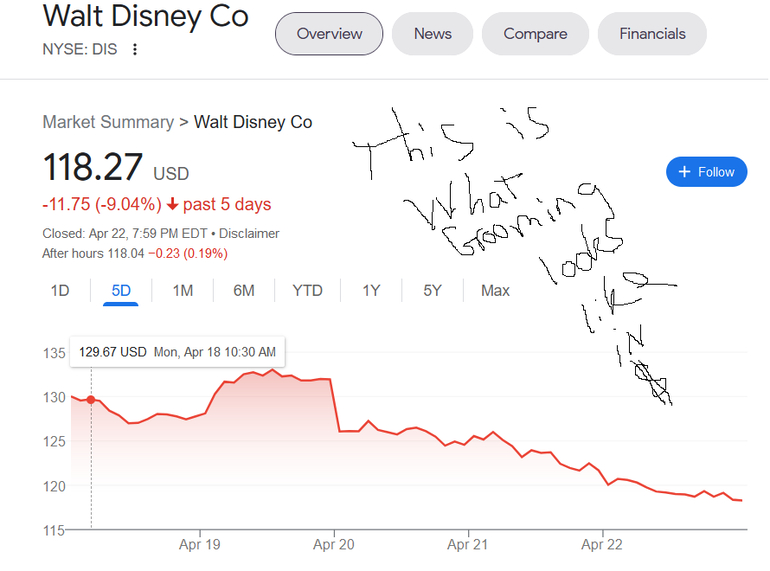770x571 pixels.
Task: Click the Apr 20 date on chart axis
Action: 333,545
